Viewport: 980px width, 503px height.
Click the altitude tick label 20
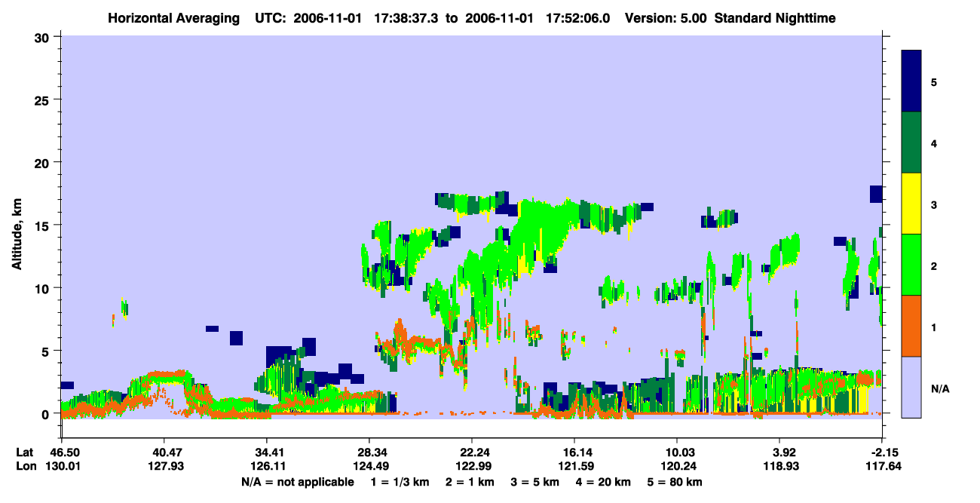coord(44,162)
